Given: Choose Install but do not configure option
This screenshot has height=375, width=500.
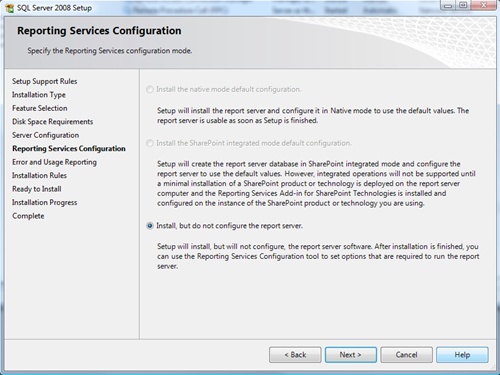Looking at the screenshot, I should [x=150, y=226].
